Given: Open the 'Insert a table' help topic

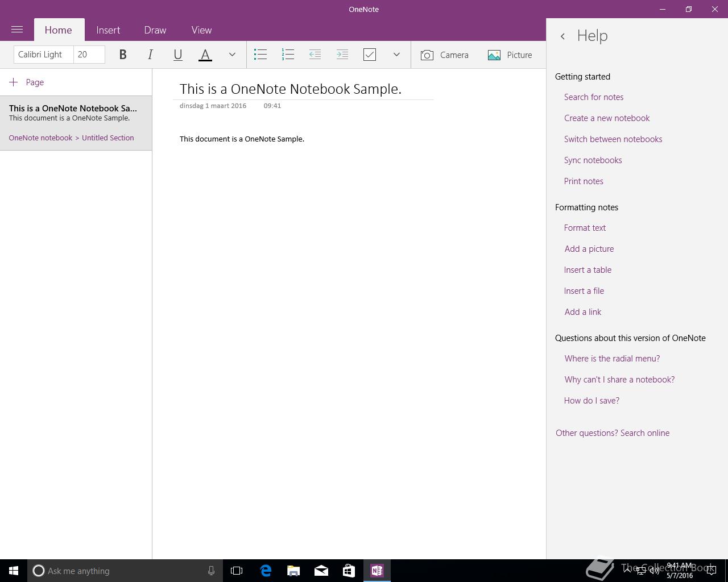Looking at the screenshot, I should pos(588,270).
